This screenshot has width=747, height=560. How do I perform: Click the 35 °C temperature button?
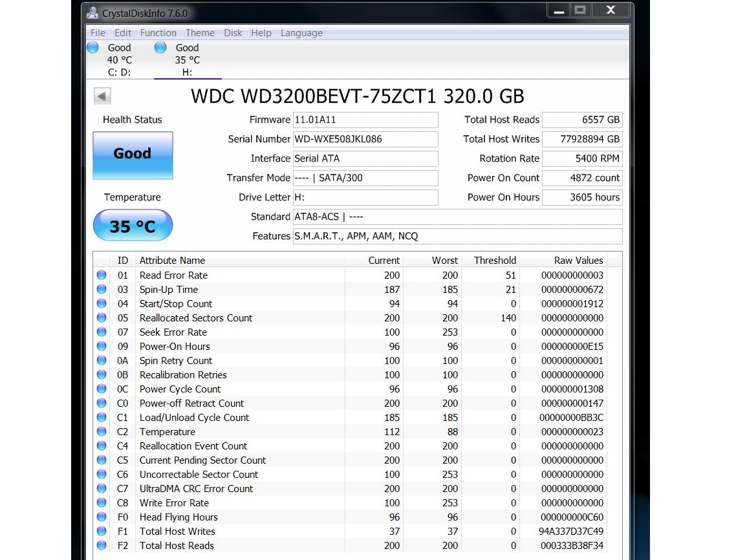pos(133,226)
